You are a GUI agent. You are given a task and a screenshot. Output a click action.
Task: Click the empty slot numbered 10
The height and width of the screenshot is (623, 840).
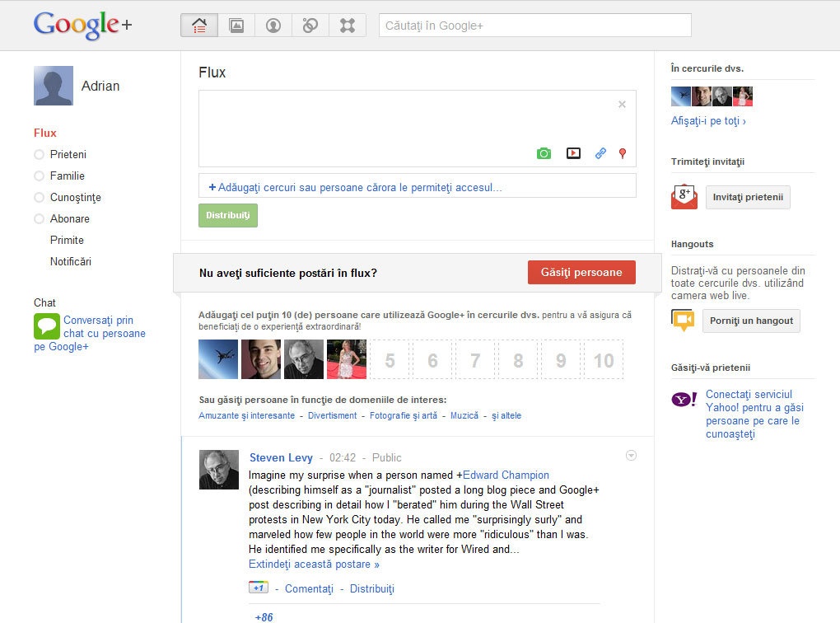[603, 360]
